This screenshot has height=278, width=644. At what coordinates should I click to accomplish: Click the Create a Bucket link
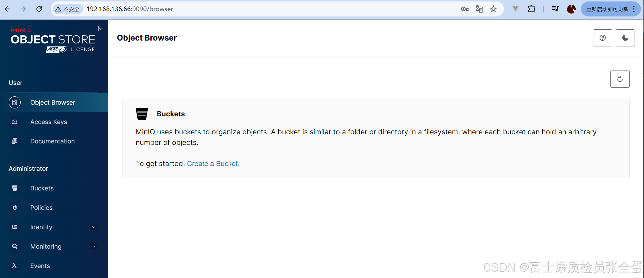click(213, 164)
